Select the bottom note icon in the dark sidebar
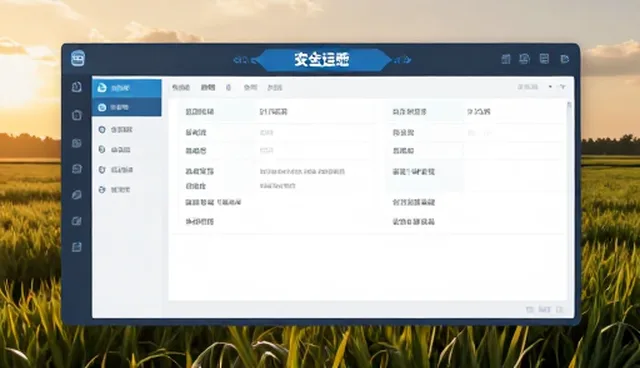 pyautogui.click(x=77, y=247)
